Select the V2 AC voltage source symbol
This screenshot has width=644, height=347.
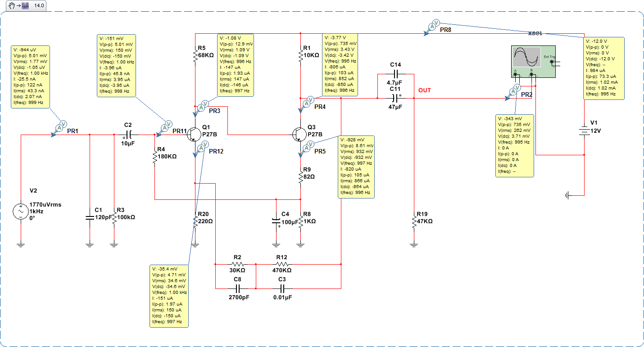click(x=21, y=212)
